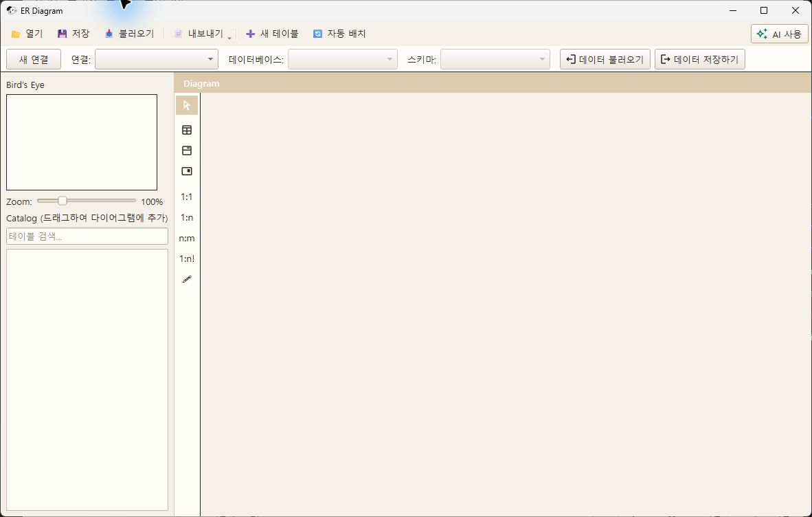Image resolution: width=812 pixels, height=517 pixels.
Task: Click the 데이터 저장하기 button
Action: click(700, 60)
